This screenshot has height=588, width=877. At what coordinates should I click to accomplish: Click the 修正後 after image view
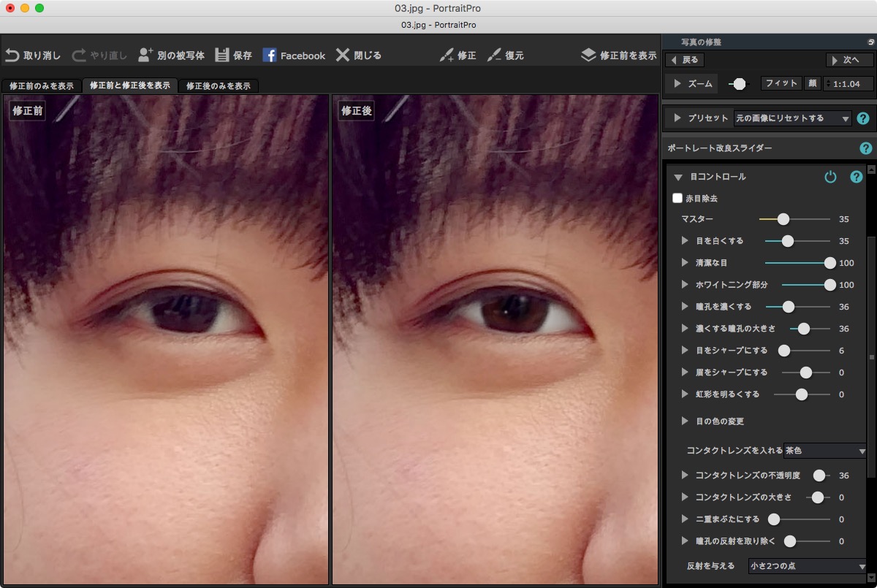coord(495,340)
